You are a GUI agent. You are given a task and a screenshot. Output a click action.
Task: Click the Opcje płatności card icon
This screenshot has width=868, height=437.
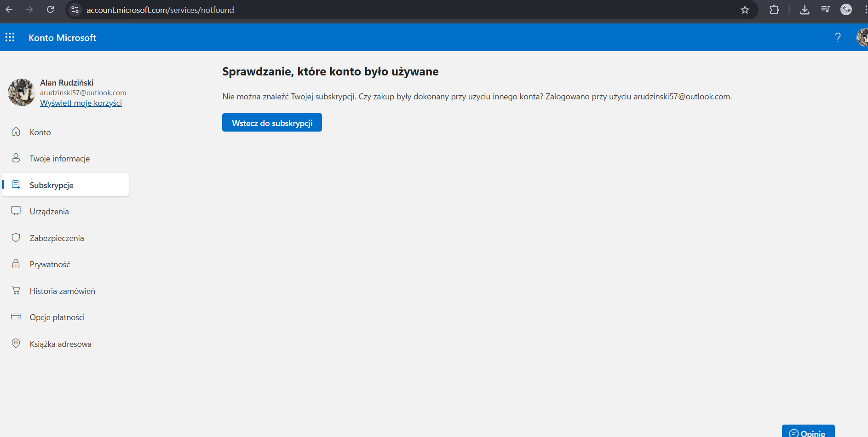tap(16, 316)
